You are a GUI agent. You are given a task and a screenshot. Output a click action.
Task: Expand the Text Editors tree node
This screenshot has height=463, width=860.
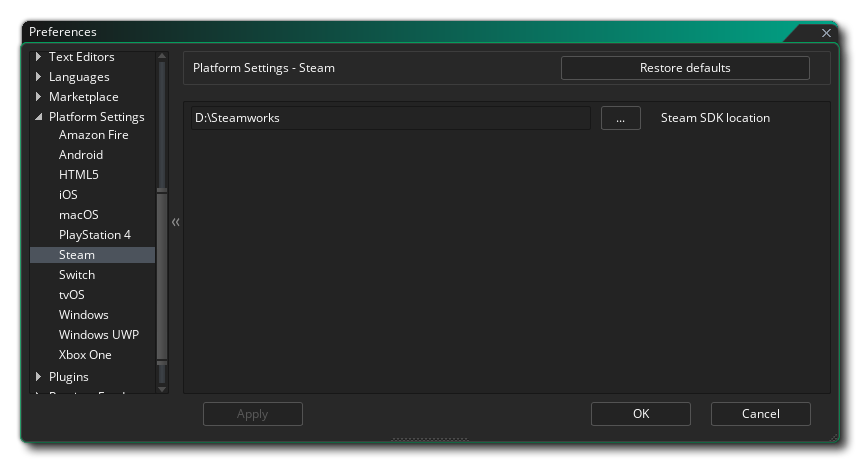tap(38, 57)
